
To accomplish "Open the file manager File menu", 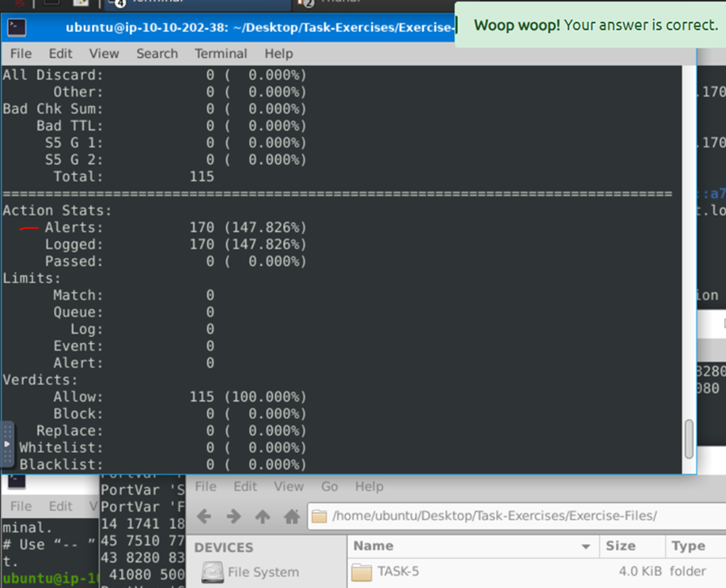I will pos(205,487).
